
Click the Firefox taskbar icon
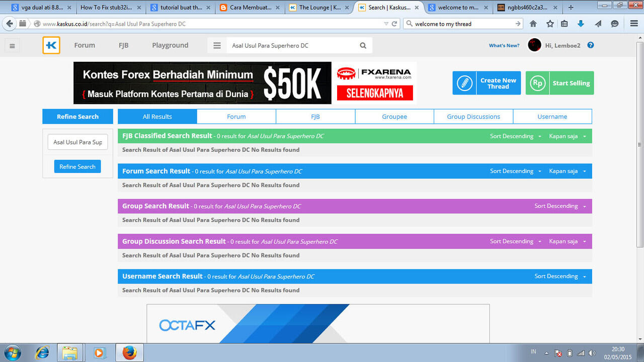coord(129,353)
